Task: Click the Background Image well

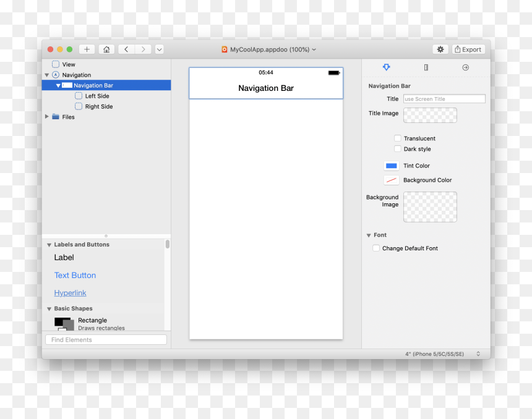Action: tap(430, 207)
